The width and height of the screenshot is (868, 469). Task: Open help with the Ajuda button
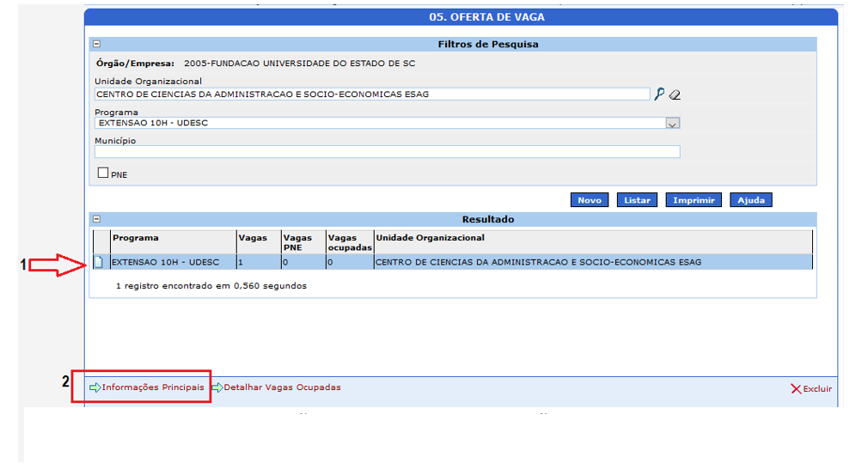coord(750,200)
